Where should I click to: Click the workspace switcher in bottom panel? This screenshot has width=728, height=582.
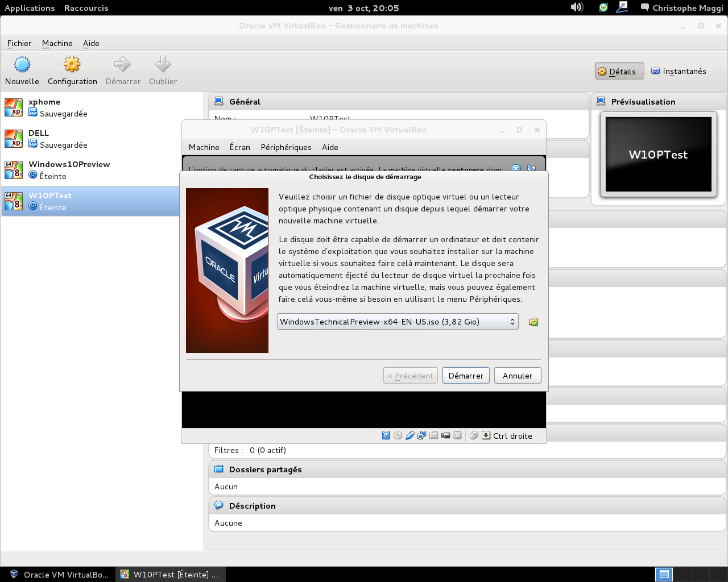coord(691,575)
